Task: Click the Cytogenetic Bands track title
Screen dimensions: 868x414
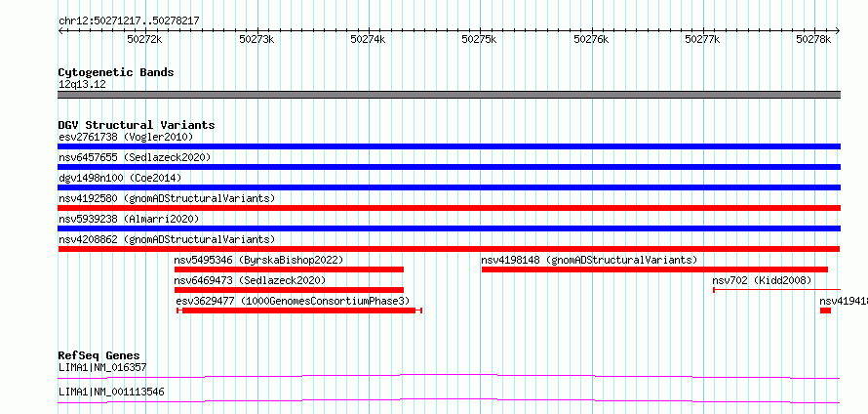Action: click(116, 72)
